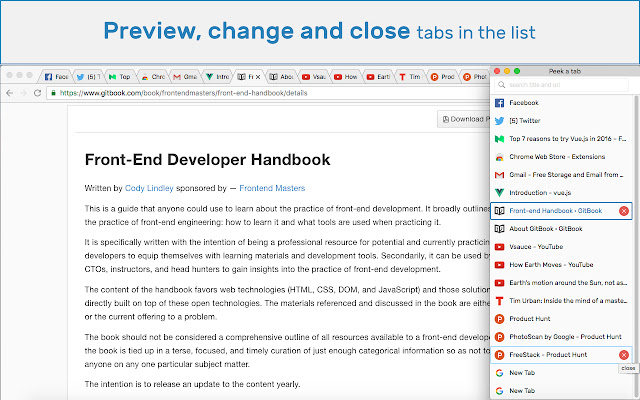Select About GitBook - GitBook list entry
Viewport: 640px width, 400px height.
(x=562, y=229)
